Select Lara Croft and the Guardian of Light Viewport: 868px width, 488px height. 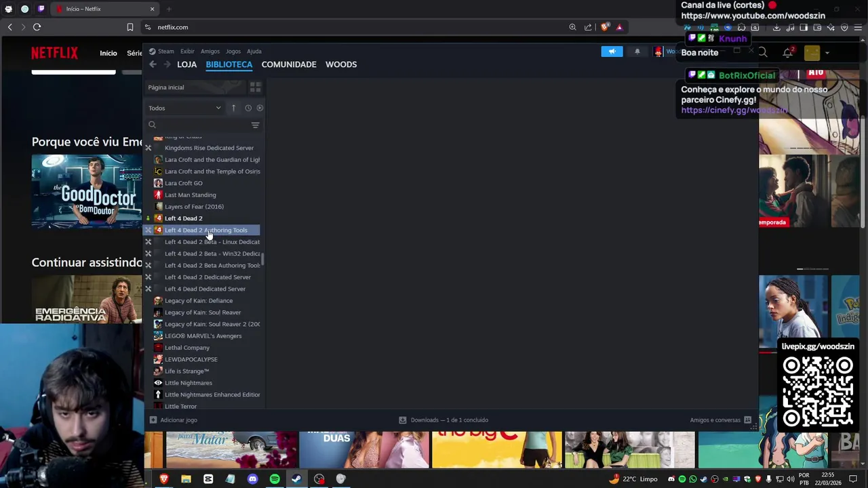pyautogui.click(x=203, y=160)
